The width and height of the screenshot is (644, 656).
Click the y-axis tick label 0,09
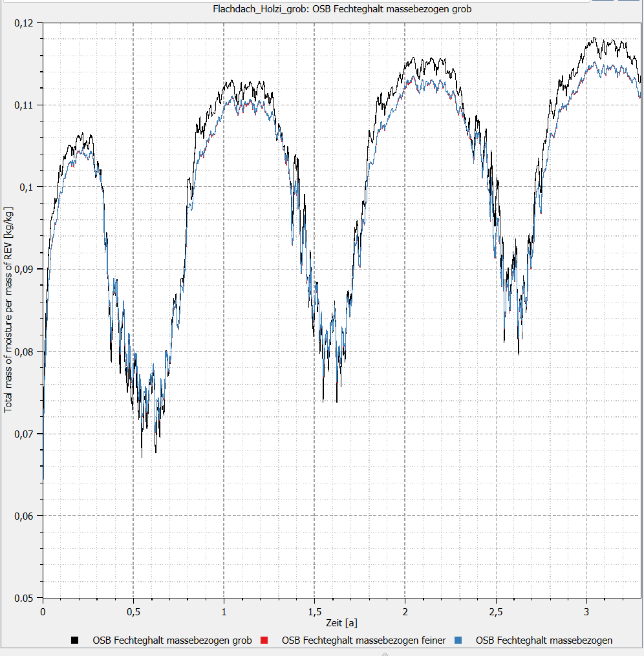[x=23, y=270]
